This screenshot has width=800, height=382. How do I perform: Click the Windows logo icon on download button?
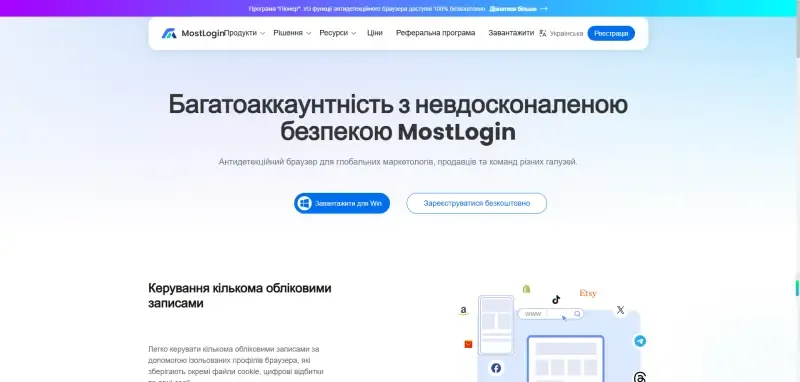tap(305, 203)
